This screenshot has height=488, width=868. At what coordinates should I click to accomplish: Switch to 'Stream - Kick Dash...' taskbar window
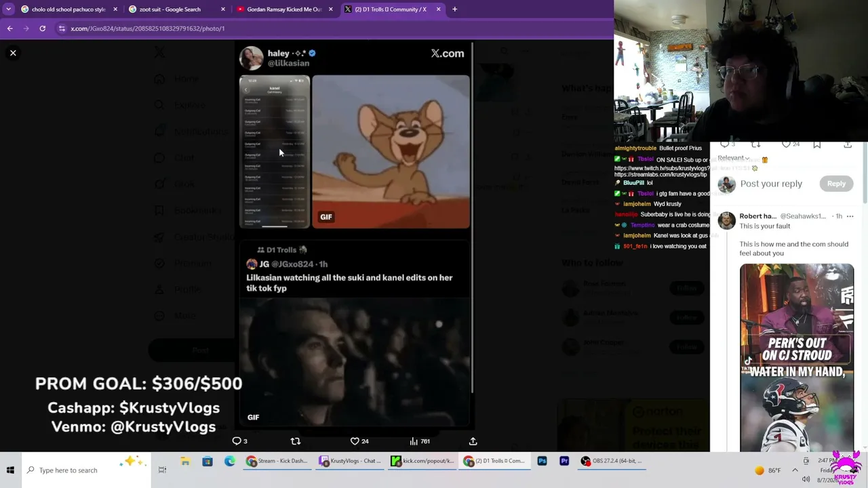277,462
